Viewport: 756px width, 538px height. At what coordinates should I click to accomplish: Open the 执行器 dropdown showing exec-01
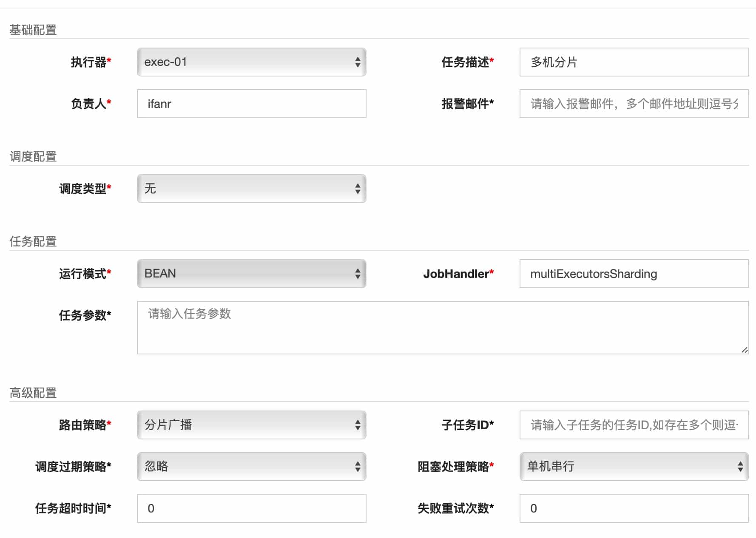pyautogui.click(x=251, y=62)
